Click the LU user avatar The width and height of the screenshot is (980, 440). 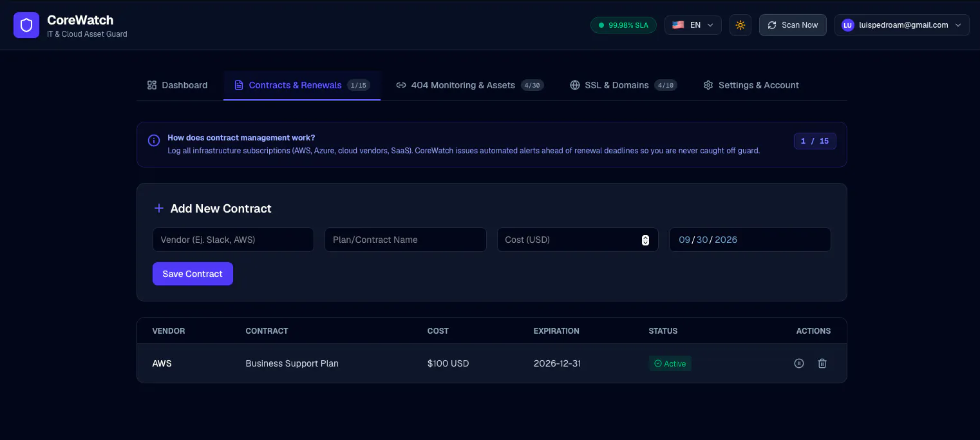point(847,25)
